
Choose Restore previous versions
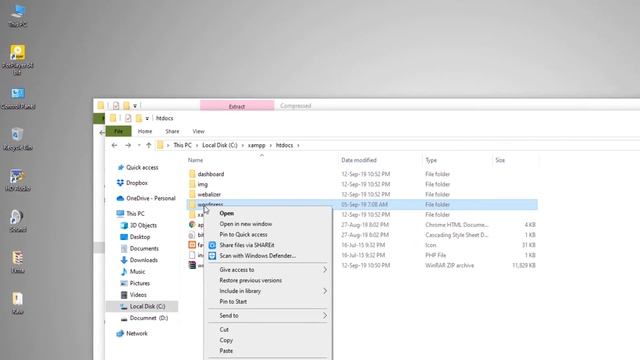251,280
